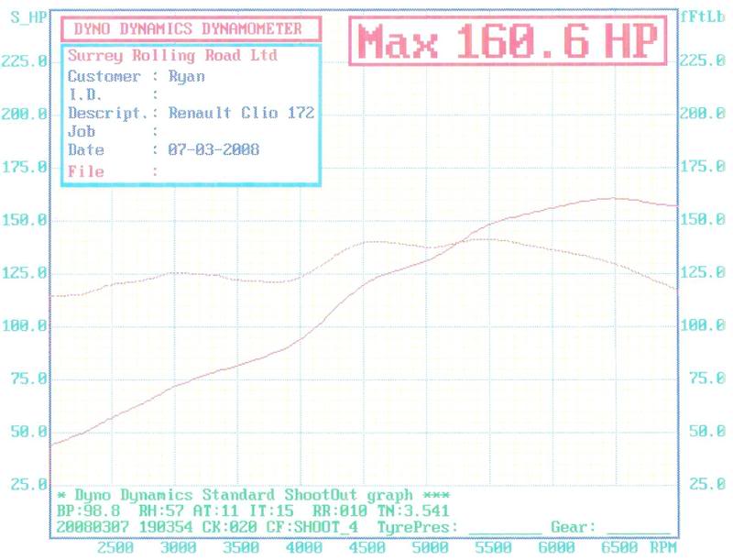Click the '4000' RPM tick label

[x=304, y=547]
